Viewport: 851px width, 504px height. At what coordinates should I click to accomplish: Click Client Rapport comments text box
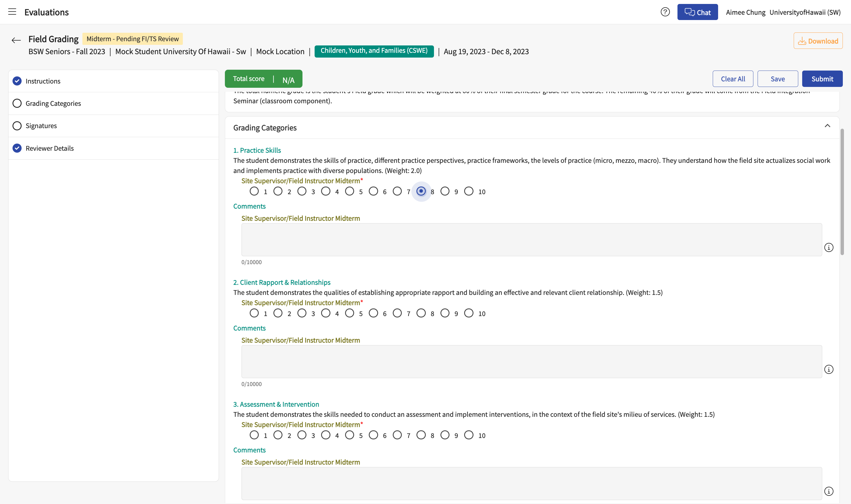(x=531, y=362)
